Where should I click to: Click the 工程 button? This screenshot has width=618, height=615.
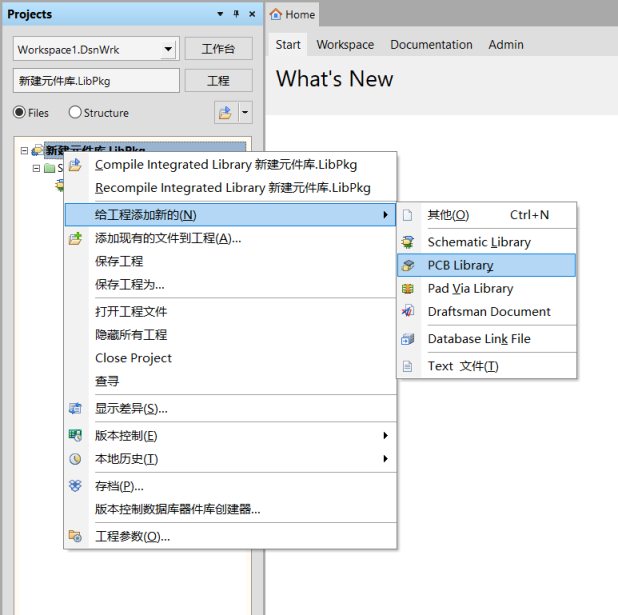[218, 81]
